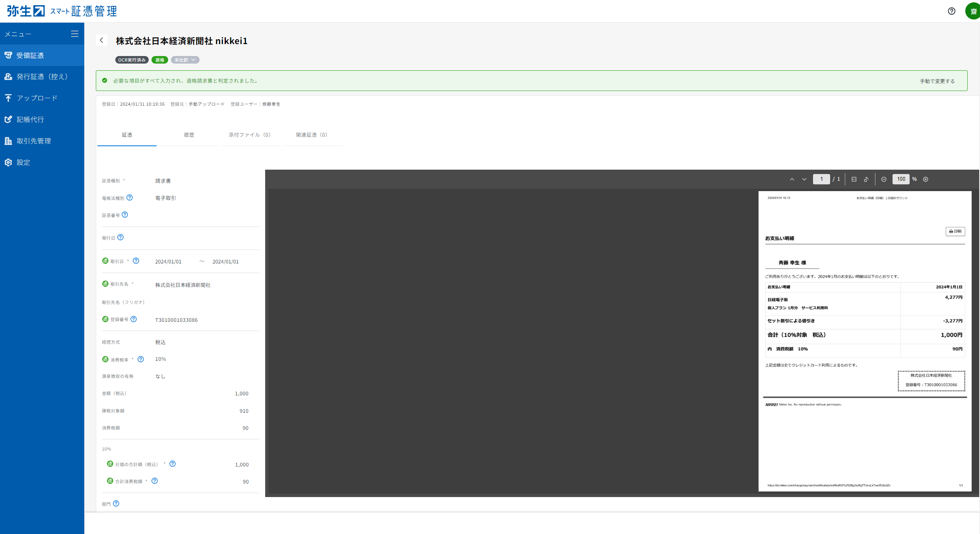Go to next page in viewer
Screen dimensions: 980x534
(804, 179)
